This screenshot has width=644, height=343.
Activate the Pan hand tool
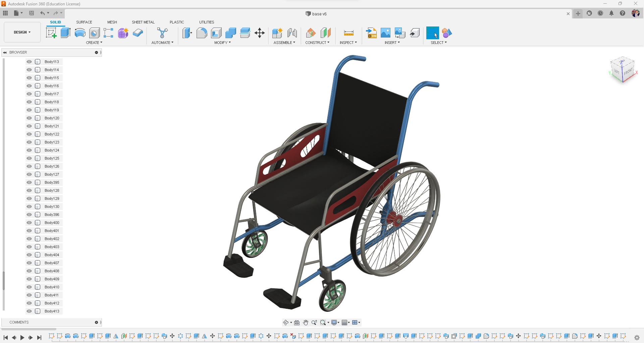(306, 323)
